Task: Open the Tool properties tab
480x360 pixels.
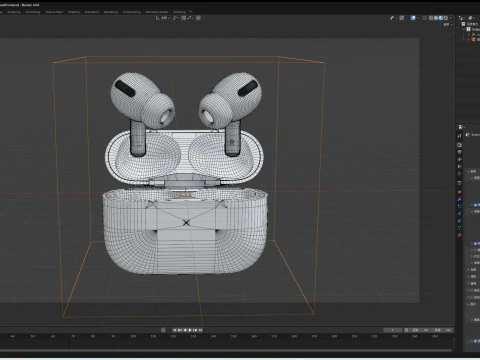Action: [x=459, y=136]
